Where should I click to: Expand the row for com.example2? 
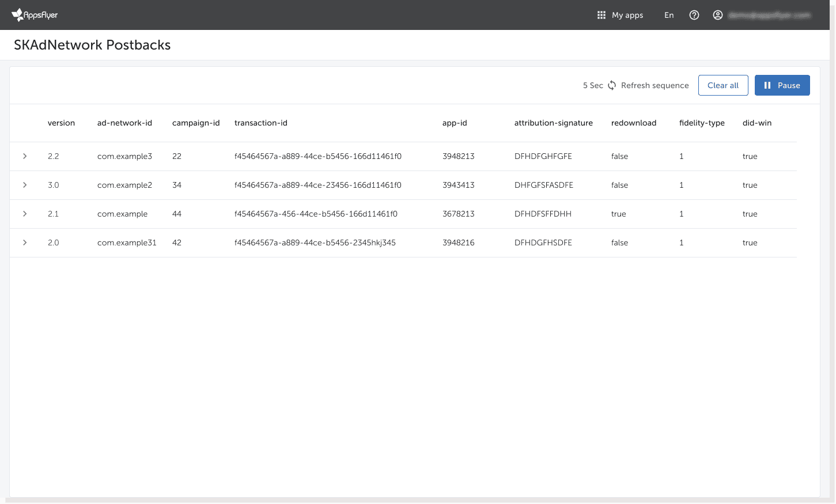[25, 185]
